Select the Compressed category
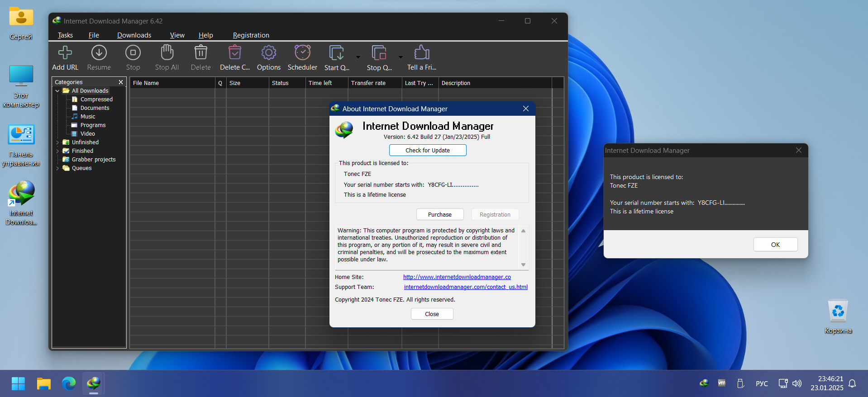Image resolution: width=868 pixels, height=397 pixels. click(x=92, y=99)
